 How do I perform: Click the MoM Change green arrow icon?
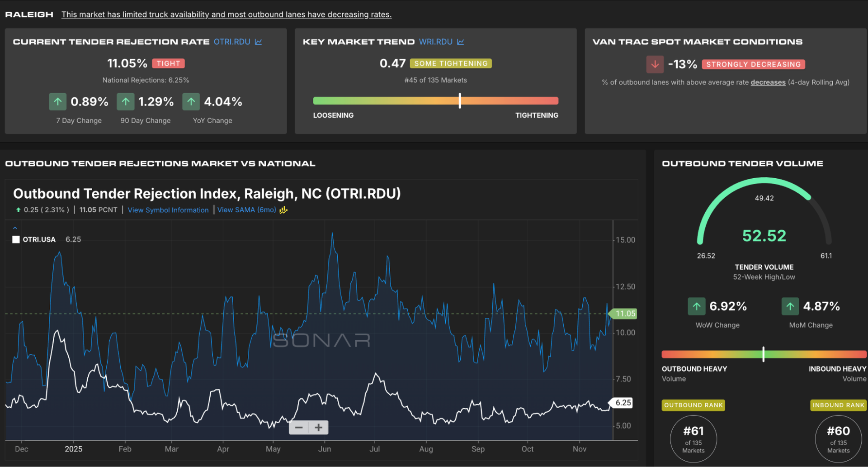pyautogui.click(x=790, y=306)
